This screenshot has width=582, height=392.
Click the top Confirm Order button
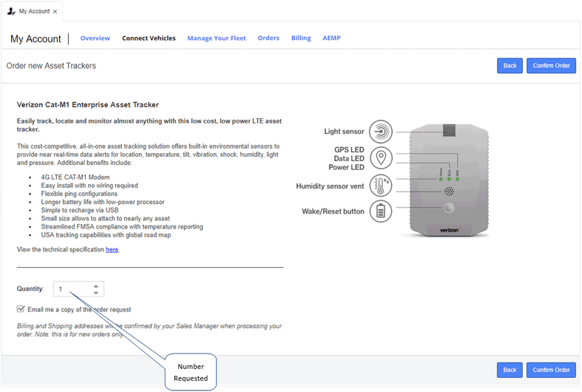coord(551,66)
